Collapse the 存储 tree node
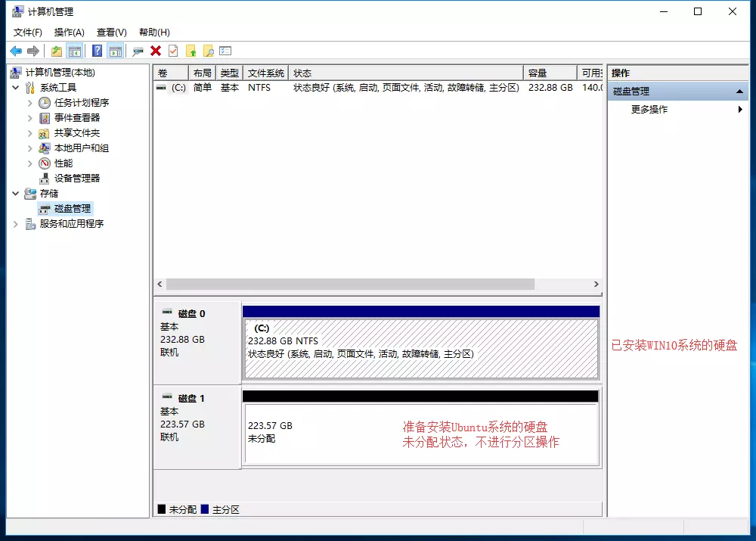Image resolution: width=756 pixels, height=541 pixels. [x=16, y=194]
